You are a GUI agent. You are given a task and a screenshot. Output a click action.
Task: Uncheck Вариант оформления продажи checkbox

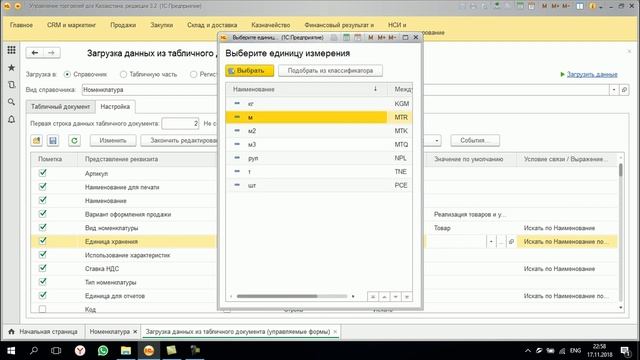click(x=42, y=214)
